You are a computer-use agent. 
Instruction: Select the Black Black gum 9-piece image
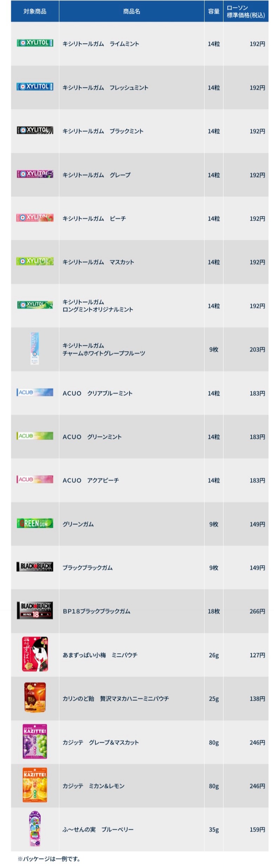(x=35, y=566)
